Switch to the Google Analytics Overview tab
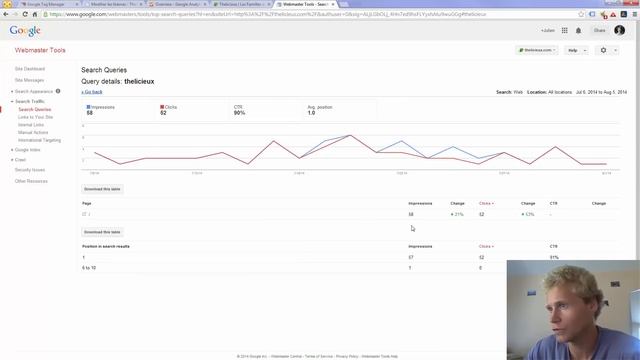The width and height of the screenshot is (640, 360). coord(177,4)
